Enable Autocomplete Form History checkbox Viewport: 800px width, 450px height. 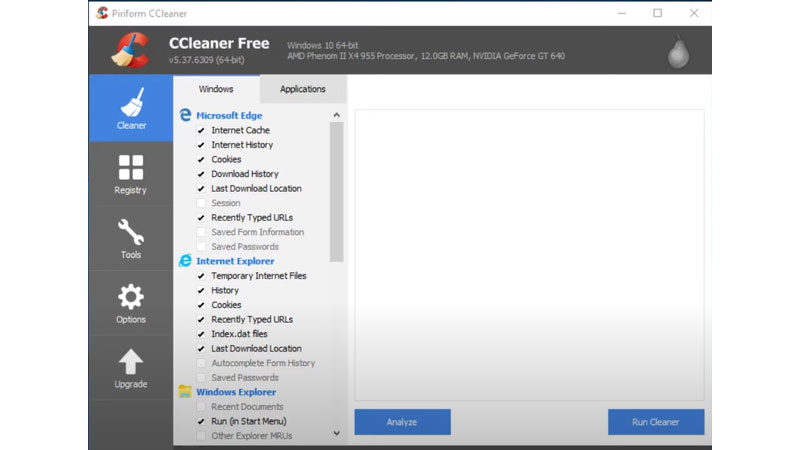point(201,363)
